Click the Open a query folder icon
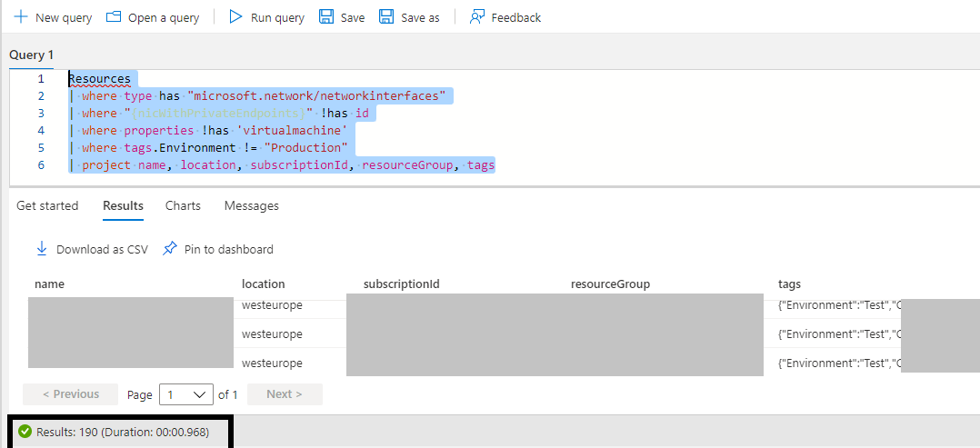The width and height of the screenshot is (980, 448). point(114,17)
